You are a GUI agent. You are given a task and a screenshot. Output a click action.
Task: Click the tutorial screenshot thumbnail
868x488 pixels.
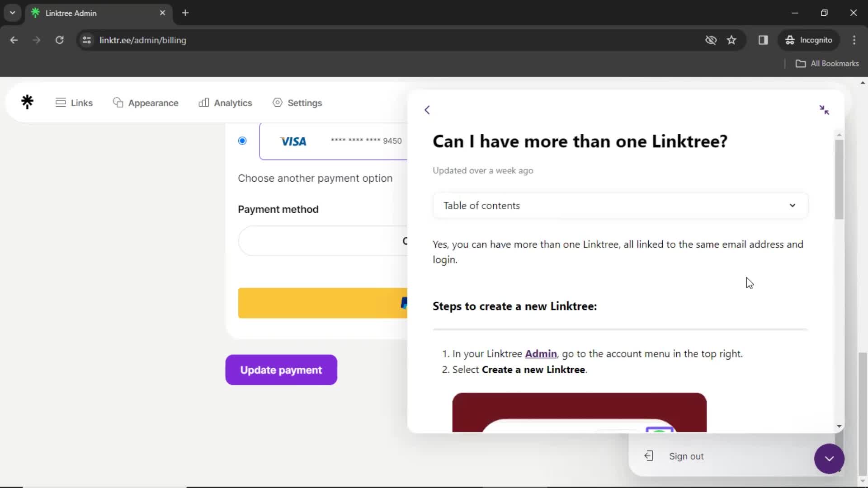[579, 413]
